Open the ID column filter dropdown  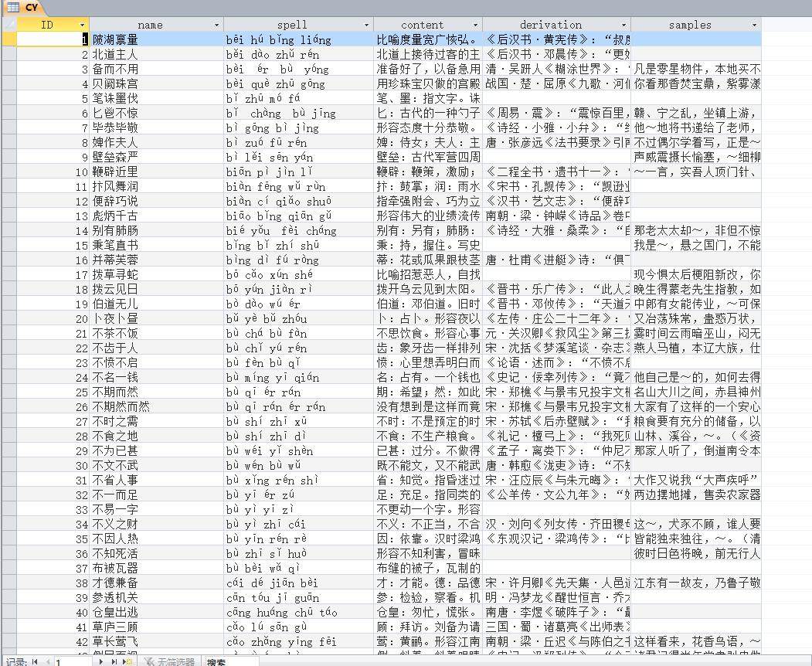click(x=83, y=24)
